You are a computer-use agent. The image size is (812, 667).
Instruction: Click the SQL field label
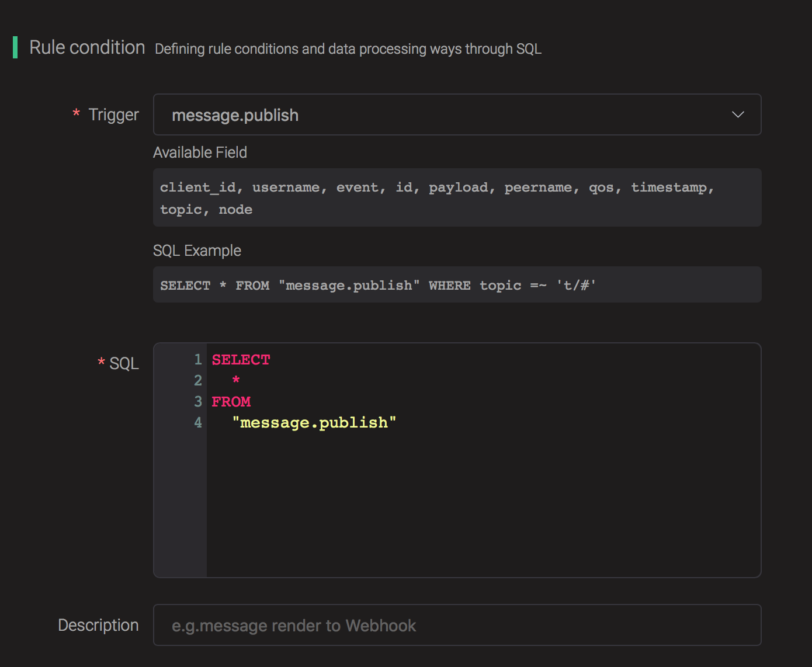[x=124, y=363]
